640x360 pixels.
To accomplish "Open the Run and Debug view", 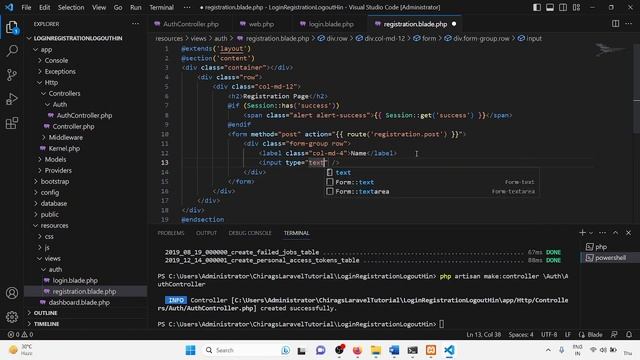I will coord(12,99).
